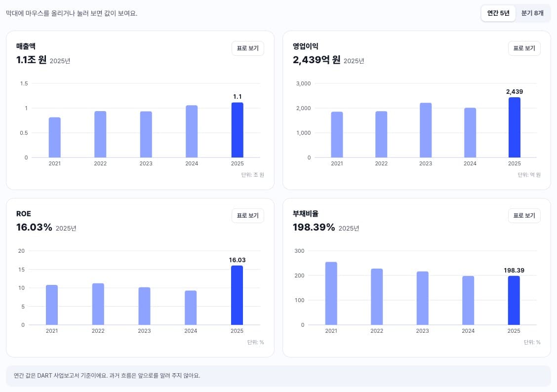Select the 2022 bar in ROE chart
557x392 pixels.
[x=98, y=304]
